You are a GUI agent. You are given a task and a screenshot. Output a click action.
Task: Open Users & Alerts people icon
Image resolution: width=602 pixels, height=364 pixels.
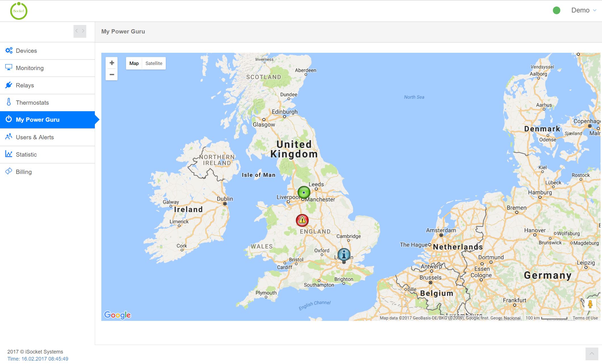[9, 137]
